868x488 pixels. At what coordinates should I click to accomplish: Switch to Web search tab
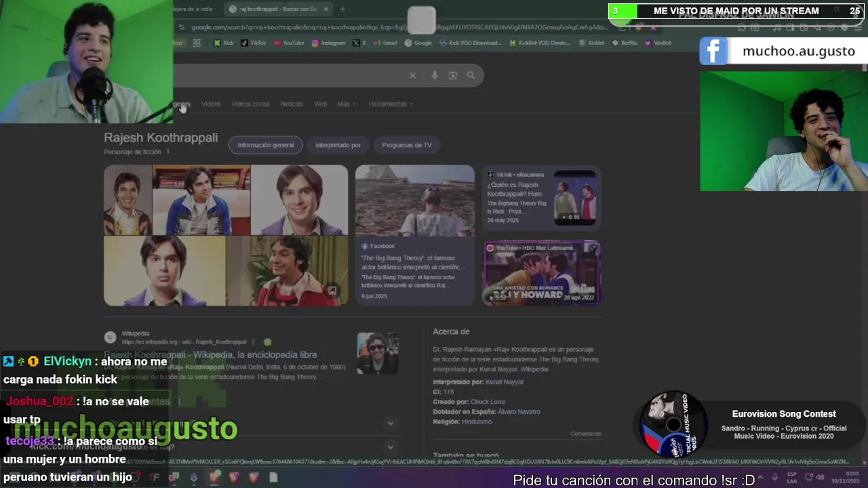click(x=320, y=104)
